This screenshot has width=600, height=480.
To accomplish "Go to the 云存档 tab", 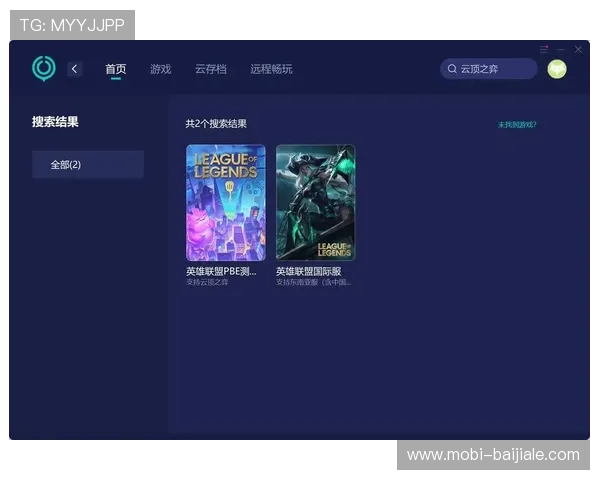I will click(x=210, y=69).
